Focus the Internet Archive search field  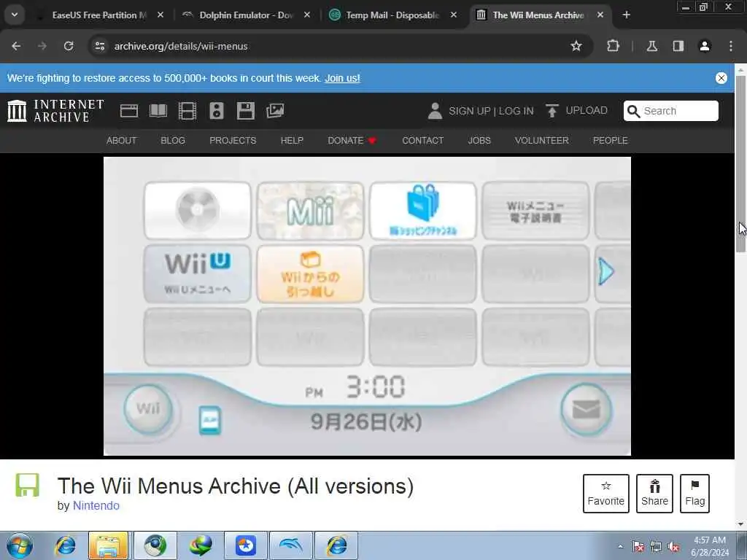pyautogui.click(x=671, y=111)
